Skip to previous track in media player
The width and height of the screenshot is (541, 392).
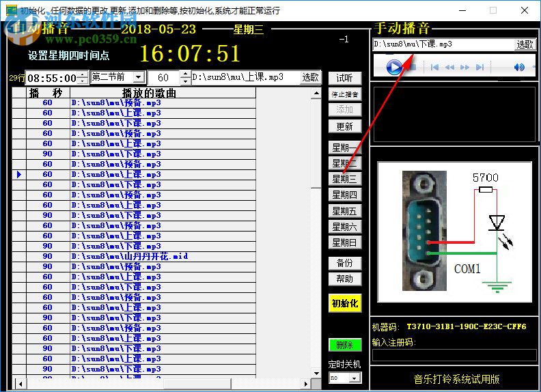pyautogui.click(x=434, y=67)
